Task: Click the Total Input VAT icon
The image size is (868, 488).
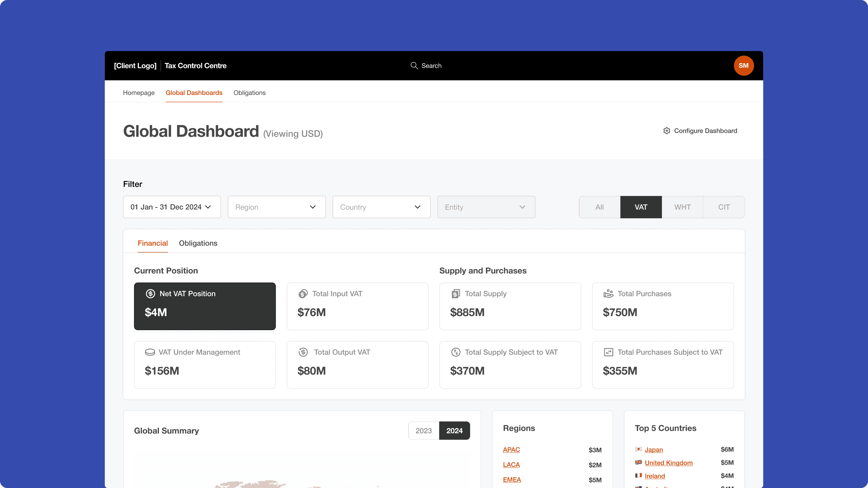Action: coord(303,294)
